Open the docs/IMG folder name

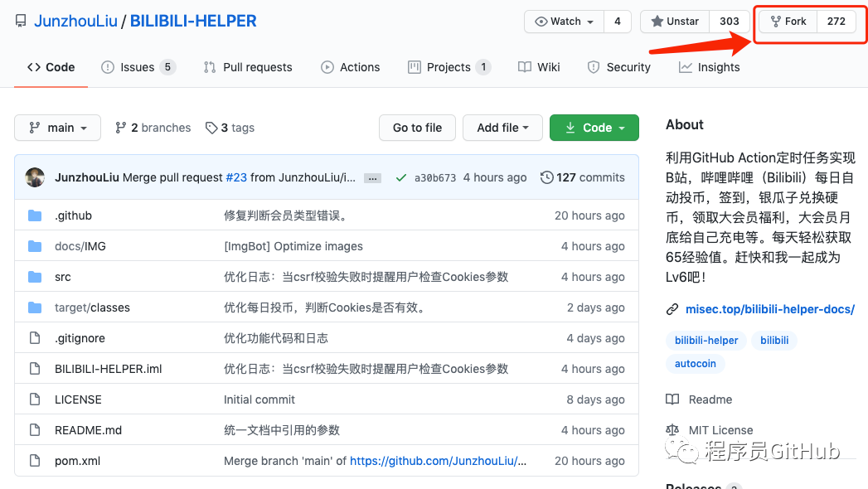click(80, 246)
